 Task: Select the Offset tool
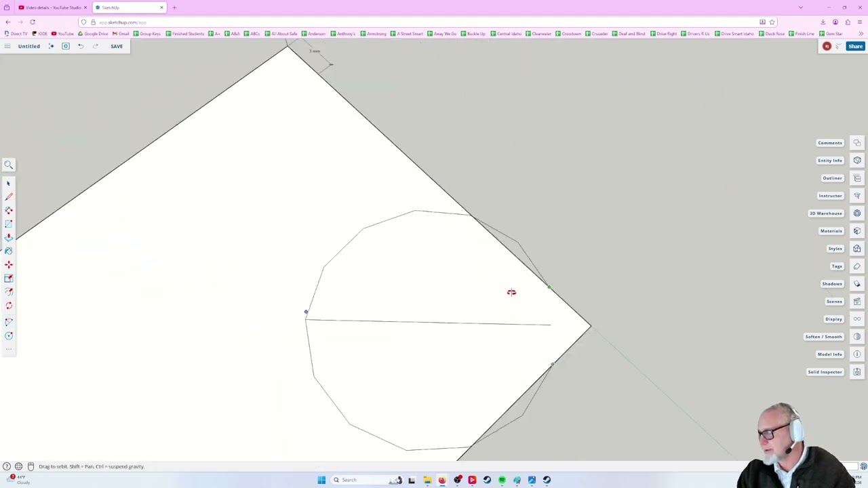(9, 291)
